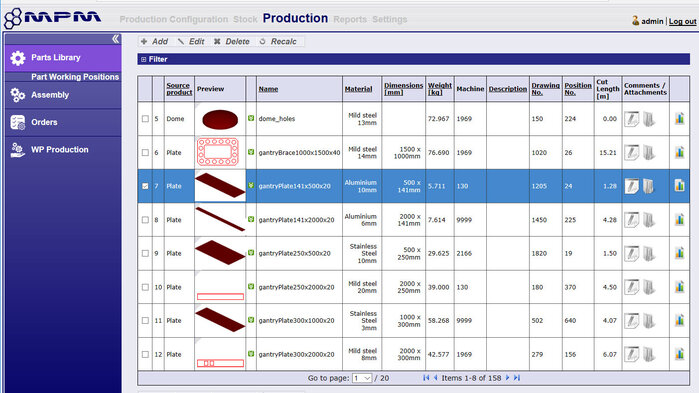This screenshot has width=699, height=393.
Task: Open the Reports menu
Action: click(x=350, y=20)
